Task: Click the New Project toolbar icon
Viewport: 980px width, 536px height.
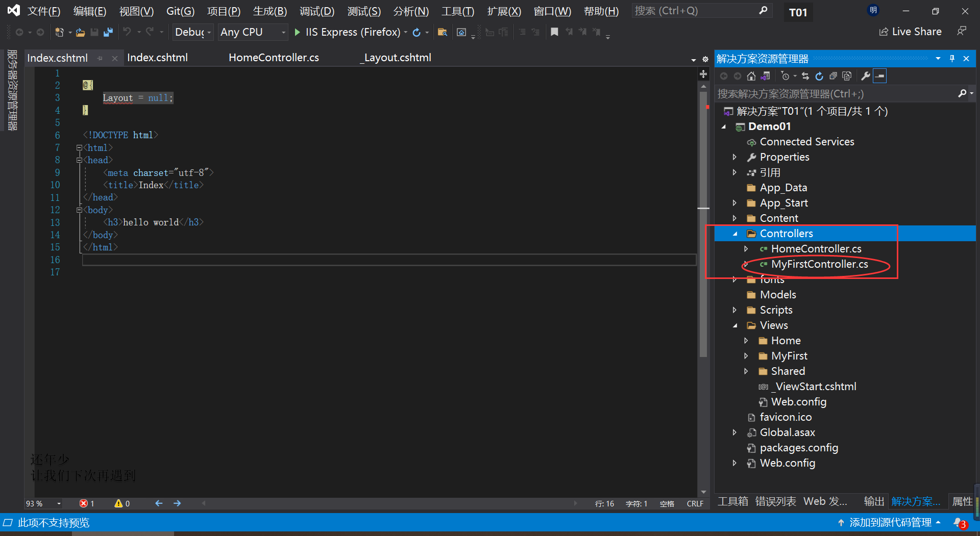Action: coord(59,32)
